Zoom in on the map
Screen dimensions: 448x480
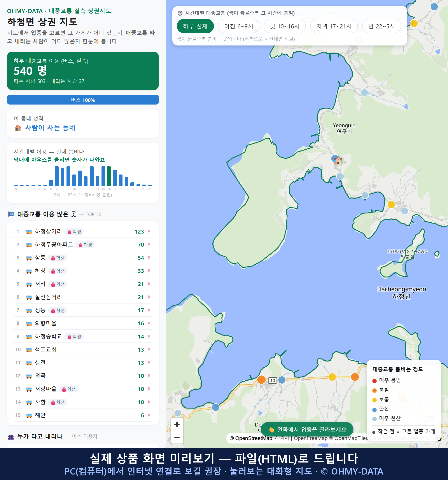[177, 424]
